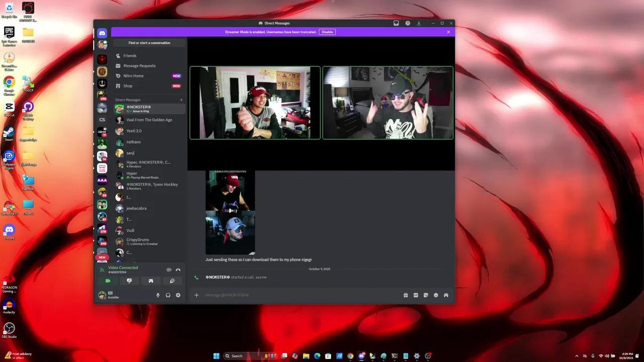Open the soundboard panel
The width and height of the screenshot is (644, 362).
tap(172, 281)
